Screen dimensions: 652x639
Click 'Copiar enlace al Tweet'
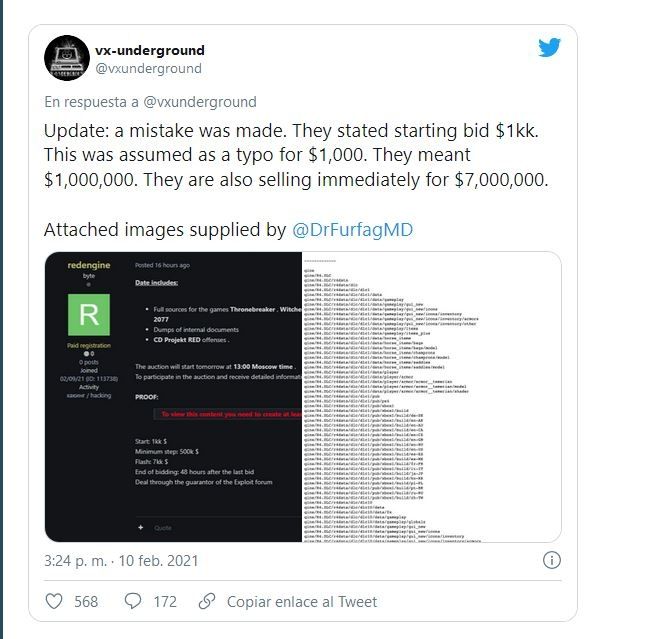pyautogui.click(x=302, y=602)
